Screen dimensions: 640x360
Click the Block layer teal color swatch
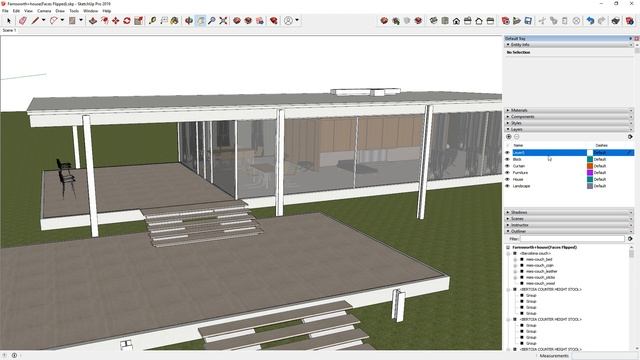590,159
